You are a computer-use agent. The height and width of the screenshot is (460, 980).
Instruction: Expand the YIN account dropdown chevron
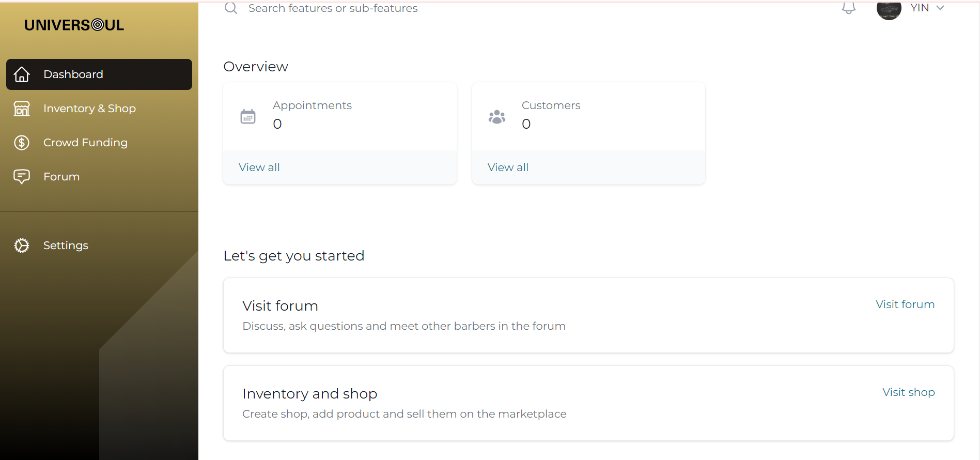(x=940, y=8)
